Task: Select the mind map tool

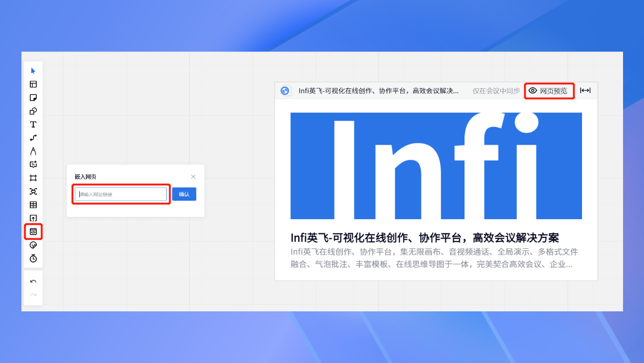Action: 33,191
